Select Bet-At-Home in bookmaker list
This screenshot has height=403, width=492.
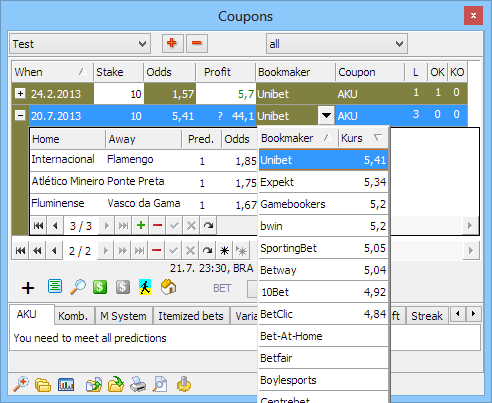[323, 336]
